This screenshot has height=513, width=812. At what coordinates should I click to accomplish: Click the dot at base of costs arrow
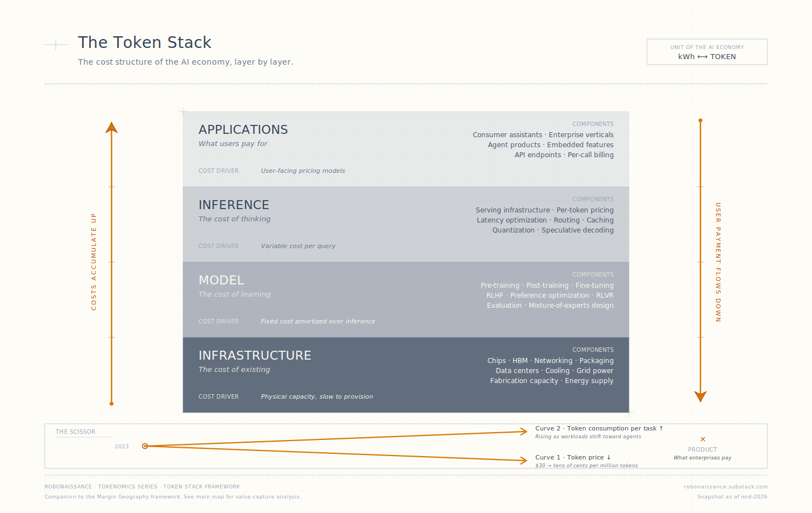click(112, 404)
